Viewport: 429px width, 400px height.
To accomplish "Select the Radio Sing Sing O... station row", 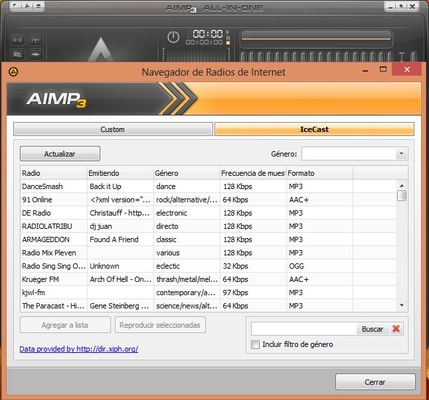I will click(208, 266).
